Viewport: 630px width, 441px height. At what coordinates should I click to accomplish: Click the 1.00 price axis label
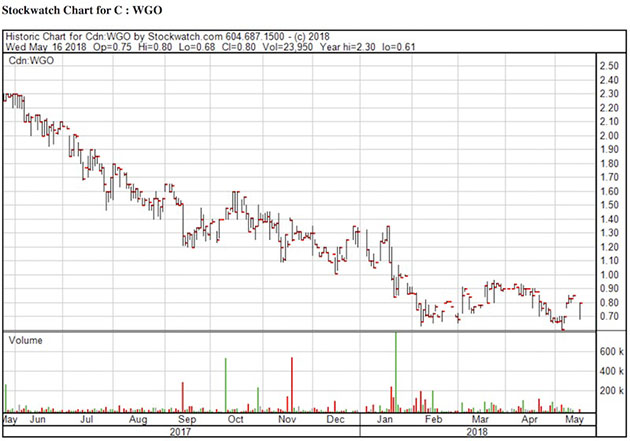tap(608, 275)
